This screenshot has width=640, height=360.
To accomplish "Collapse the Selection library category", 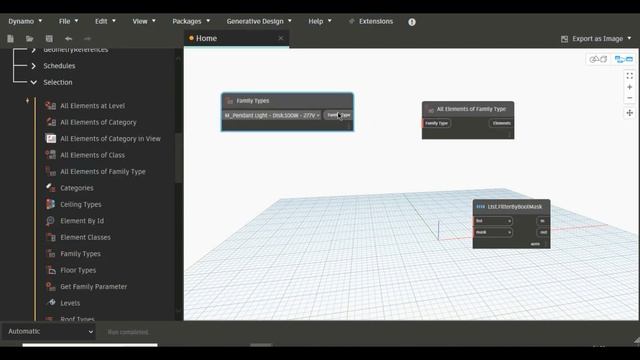I will pyautogui.click(x=33, y=82).
